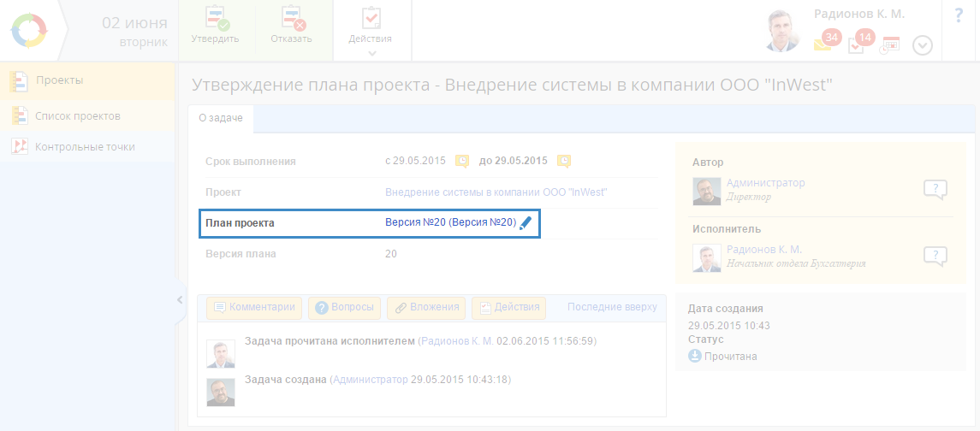Click the start date calendar icon

coord(462,161)
